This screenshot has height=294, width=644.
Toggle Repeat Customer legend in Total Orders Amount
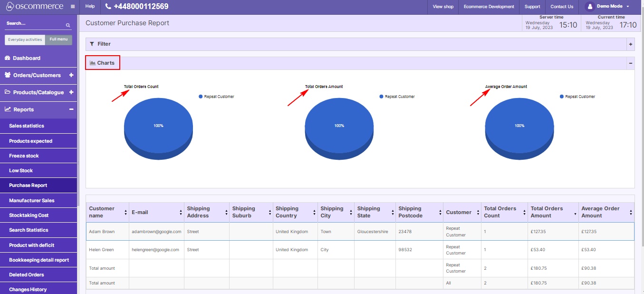point(397,97)
